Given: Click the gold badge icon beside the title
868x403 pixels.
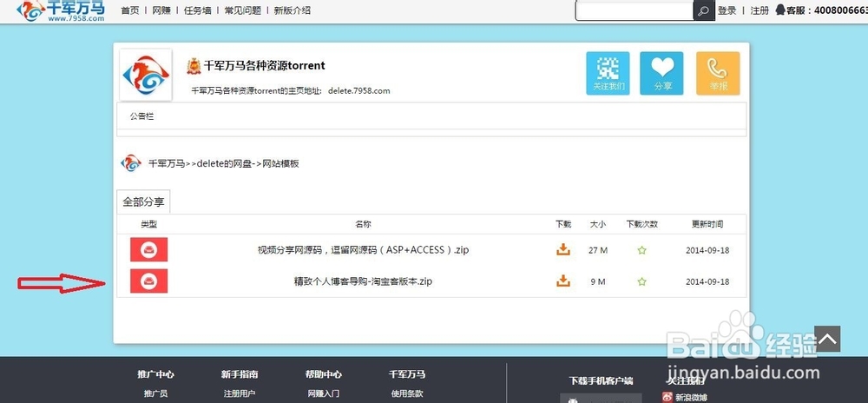Looking at the screenshot, I should click(194, 66).
